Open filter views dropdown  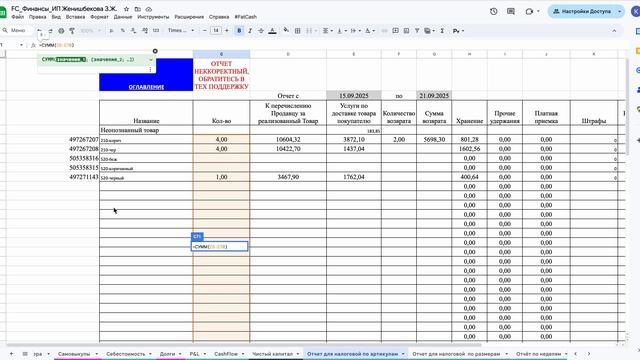pos(429,31)
